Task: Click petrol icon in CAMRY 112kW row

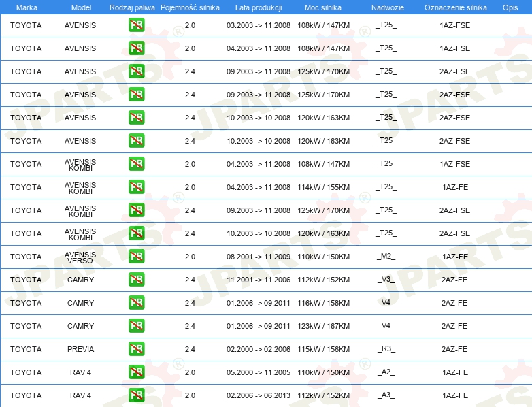Action: pyautogui.click(x=136, y=279)
